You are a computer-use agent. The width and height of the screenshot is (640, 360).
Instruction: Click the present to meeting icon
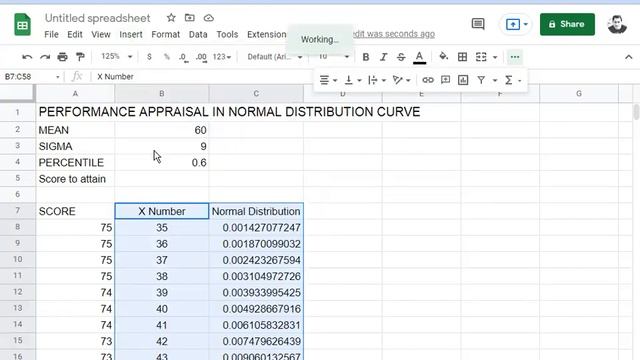[x=513, y=24]
